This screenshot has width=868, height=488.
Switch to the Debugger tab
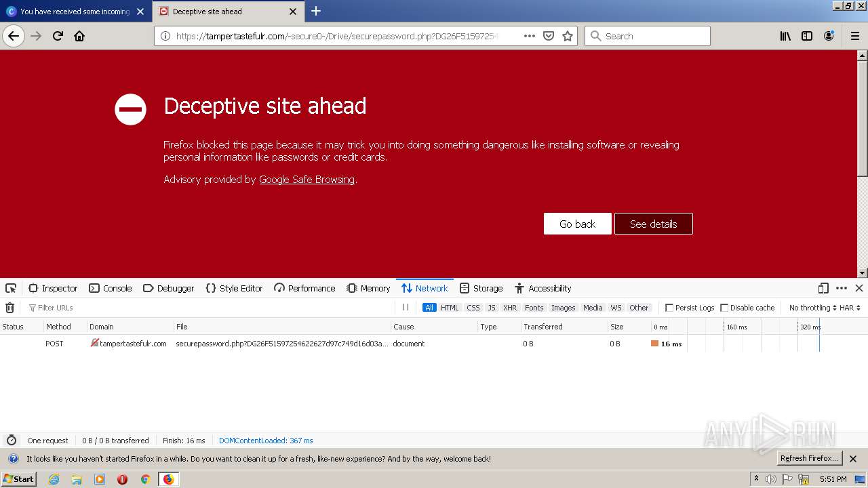(x=169, y=288)
